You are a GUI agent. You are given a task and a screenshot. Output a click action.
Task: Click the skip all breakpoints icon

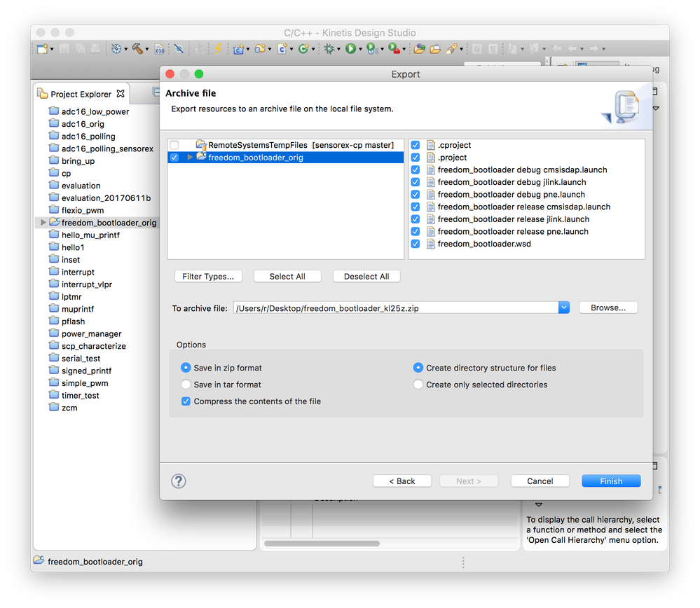[179, 48]
